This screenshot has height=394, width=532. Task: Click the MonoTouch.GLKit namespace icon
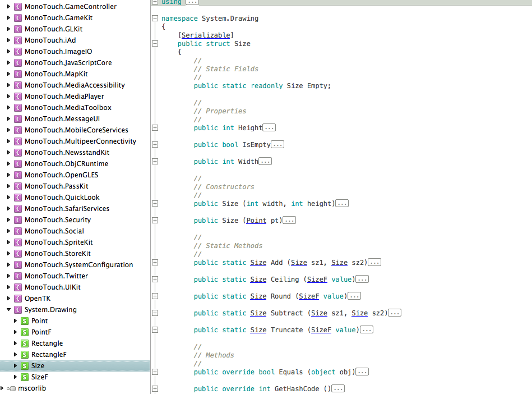pyautogui.click(x=18, y=29)
